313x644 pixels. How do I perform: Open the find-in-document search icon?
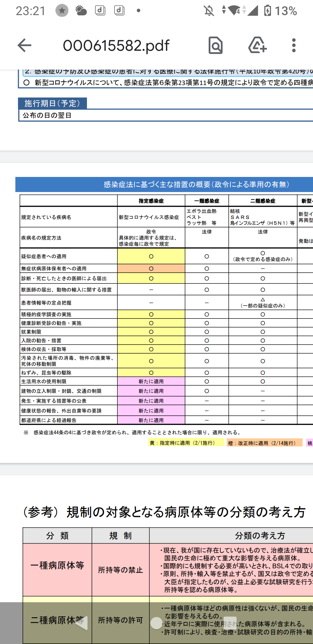[215, 45]
